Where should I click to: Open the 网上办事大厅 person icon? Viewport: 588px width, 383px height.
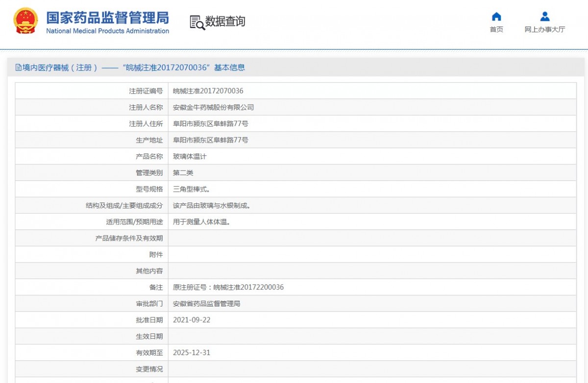[x=545, y=17]
